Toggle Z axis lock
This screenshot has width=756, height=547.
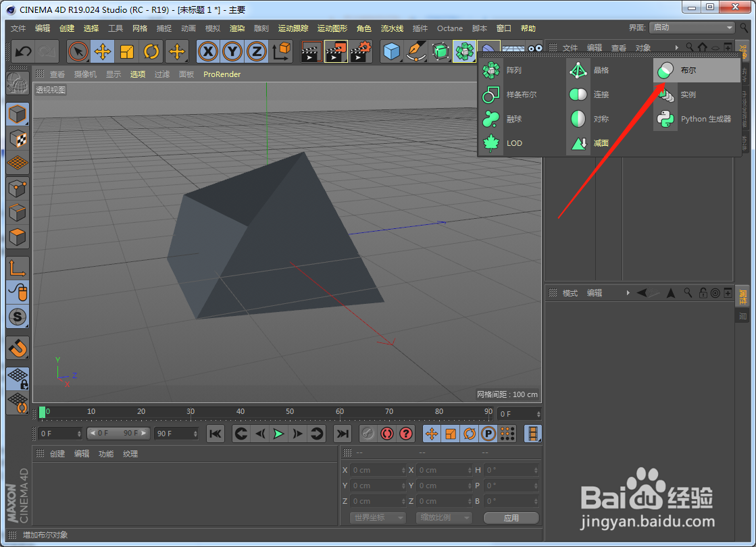click(257, 51)
